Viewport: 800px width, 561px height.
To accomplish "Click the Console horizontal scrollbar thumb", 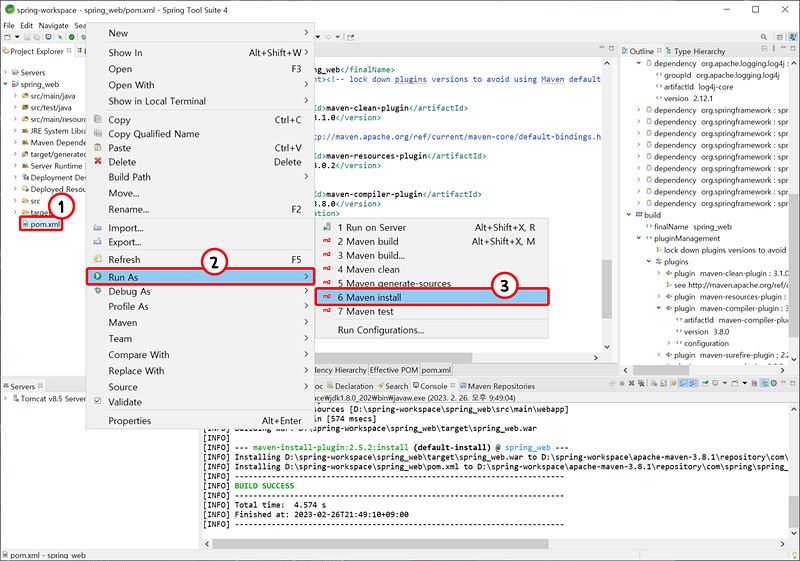I will tap(381, 544).
